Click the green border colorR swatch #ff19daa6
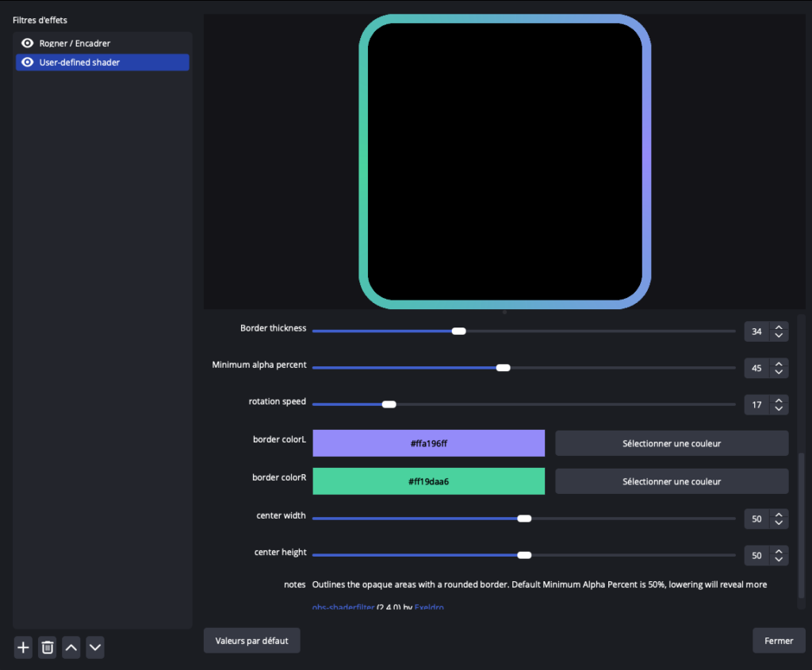Viewport: 812px width, 670px height. pos(429,481)
